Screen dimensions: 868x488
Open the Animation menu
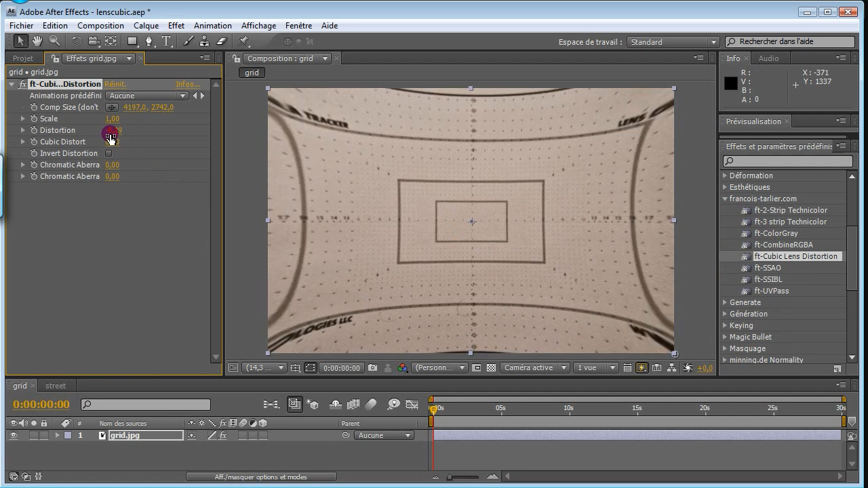point(212,26)
